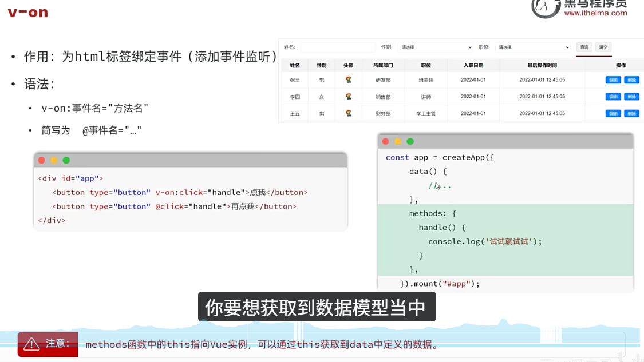Click the 操作 column header
644x362 pixels.
(621, 65)
